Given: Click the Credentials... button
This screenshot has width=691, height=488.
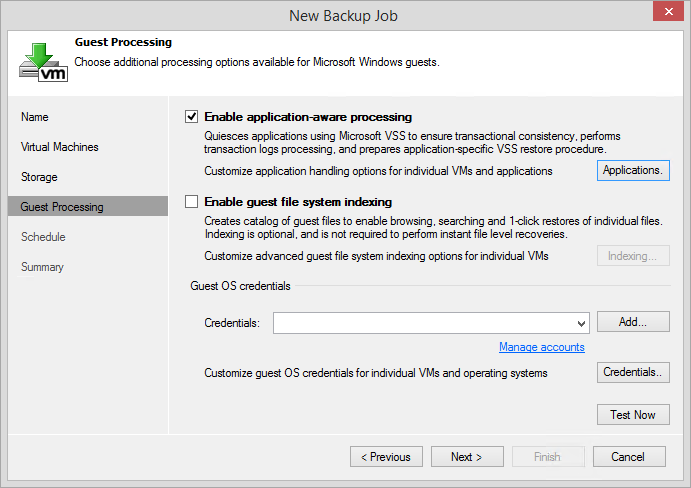Looking at the screenshot, I should pyautogui.click(x=633, y=372).
